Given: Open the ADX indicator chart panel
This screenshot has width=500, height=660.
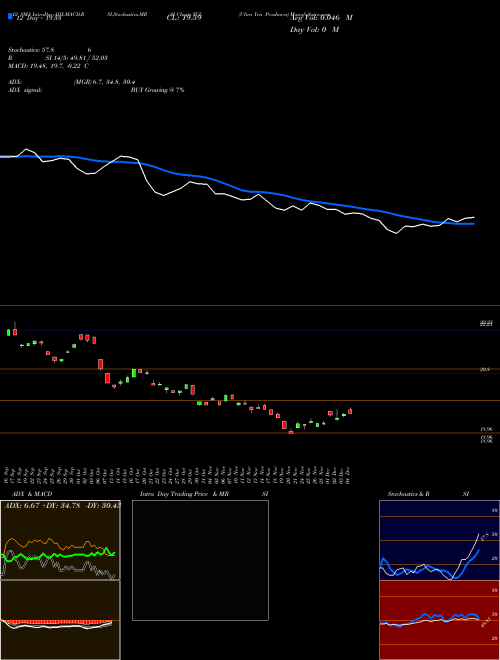Looking at the screenshot, I should point(60,540).
